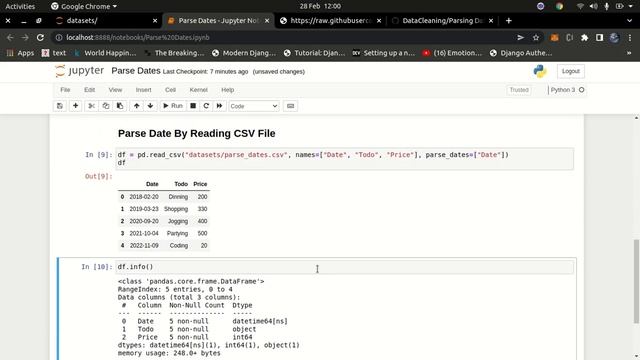640x360 pixels.
Task: Insert cell below with plus icon
Action: click(x=76, y=106)
